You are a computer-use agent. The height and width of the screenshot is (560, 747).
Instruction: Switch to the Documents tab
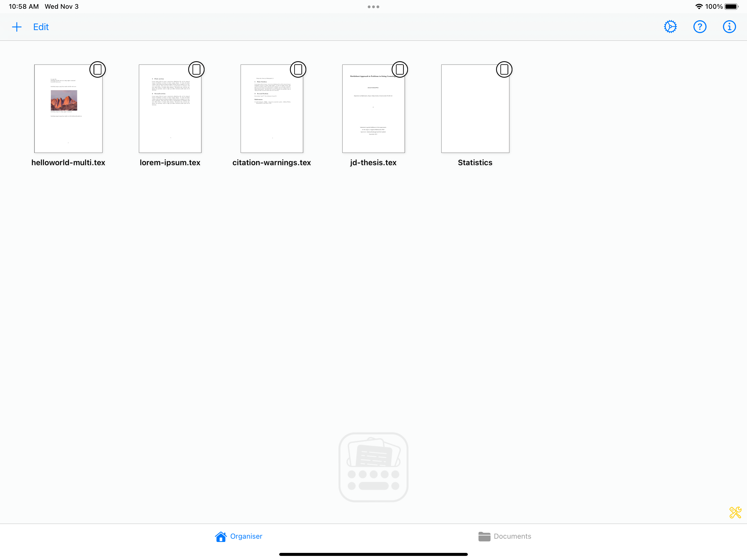click(504, 536)
